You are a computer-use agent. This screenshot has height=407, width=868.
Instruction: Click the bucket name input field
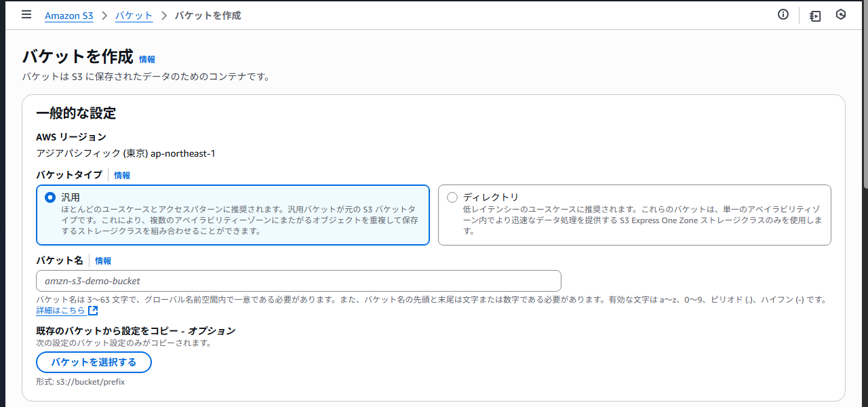[298, 280]
